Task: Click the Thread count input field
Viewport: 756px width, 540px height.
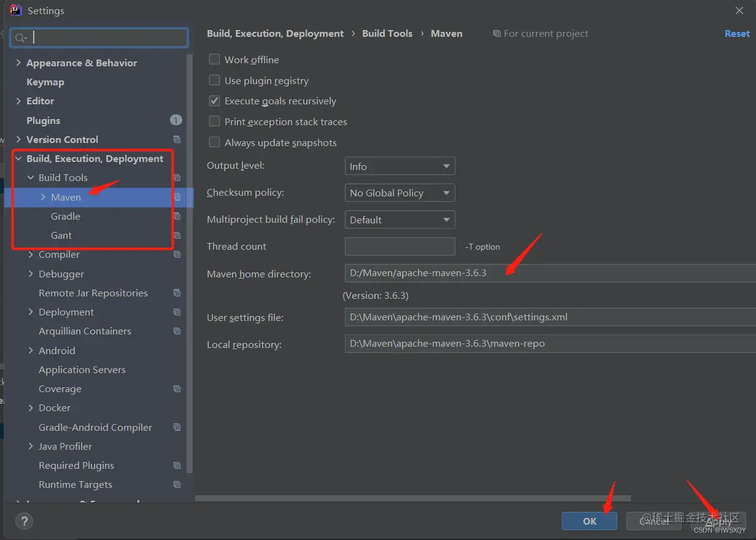Action: pyautogui.click(x=399, y=246)
